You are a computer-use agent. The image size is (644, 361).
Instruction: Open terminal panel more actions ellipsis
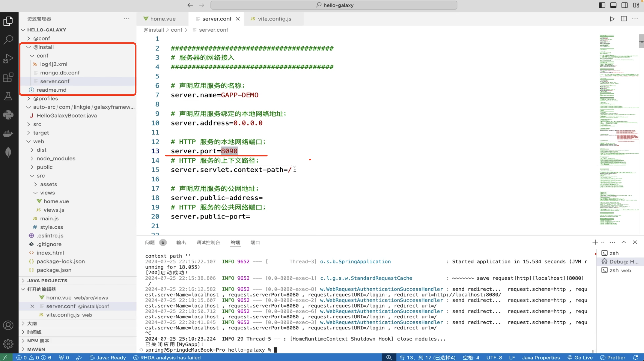(612, 242)
